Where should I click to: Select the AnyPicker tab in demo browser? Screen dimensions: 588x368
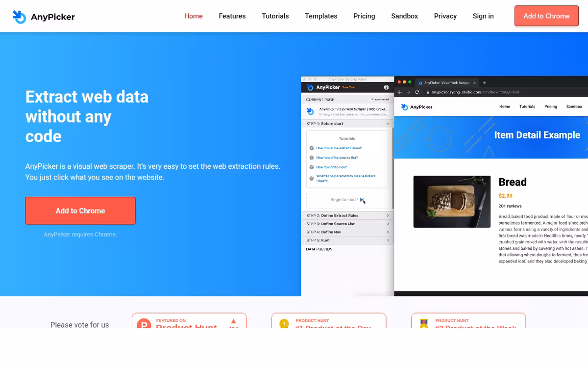coord(447,83)
